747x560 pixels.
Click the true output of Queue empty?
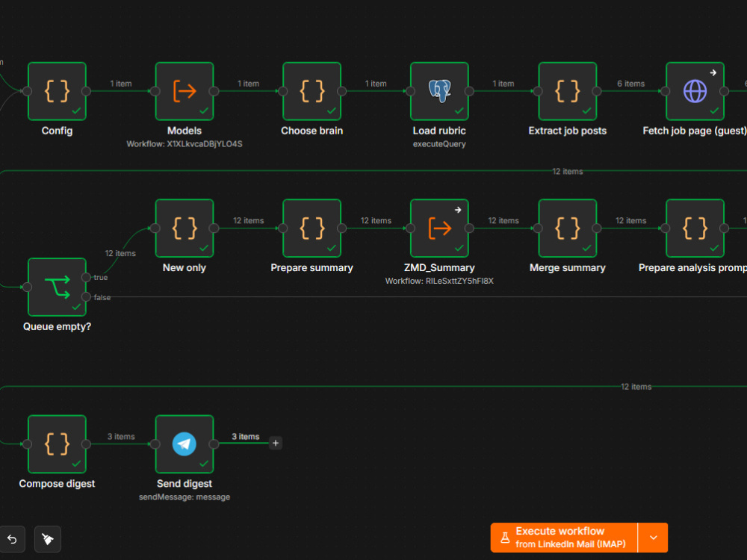86,277
